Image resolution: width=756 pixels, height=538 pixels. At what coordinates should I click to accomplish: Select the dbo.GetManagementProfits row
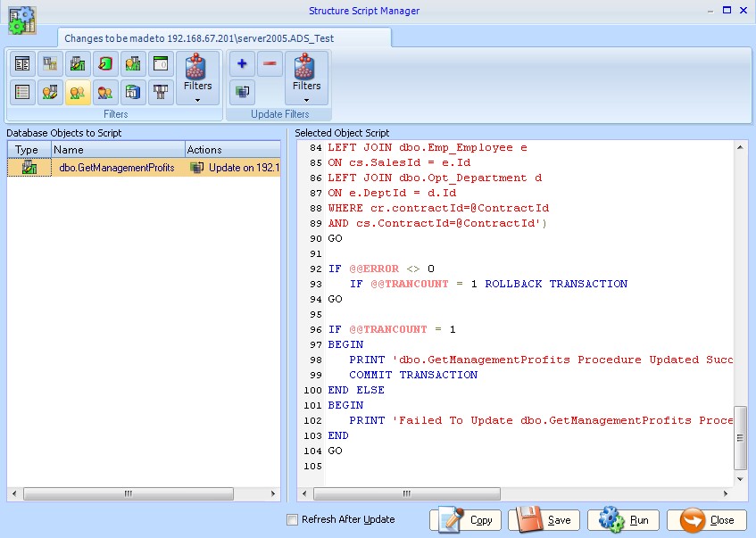pos(116,168)
